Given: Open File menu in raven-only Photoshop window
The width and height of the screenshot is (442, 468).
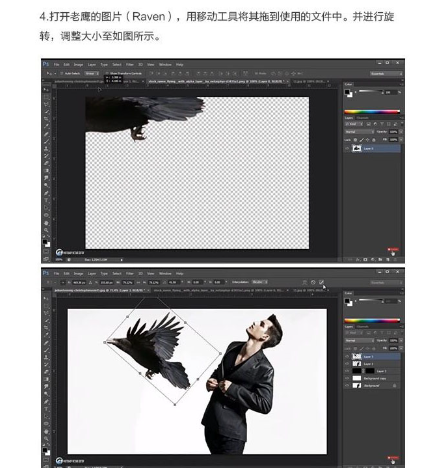Looking at the screenshot, I should coord(57,65).
